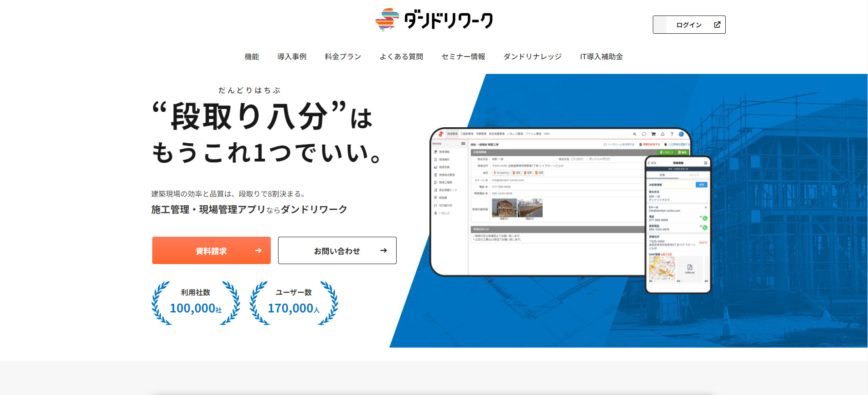Viewport: 868px width, 395px height.
Task: Click 施工管理・現場管理アプリならダンドリワーク text
Action: coord(249,209)
